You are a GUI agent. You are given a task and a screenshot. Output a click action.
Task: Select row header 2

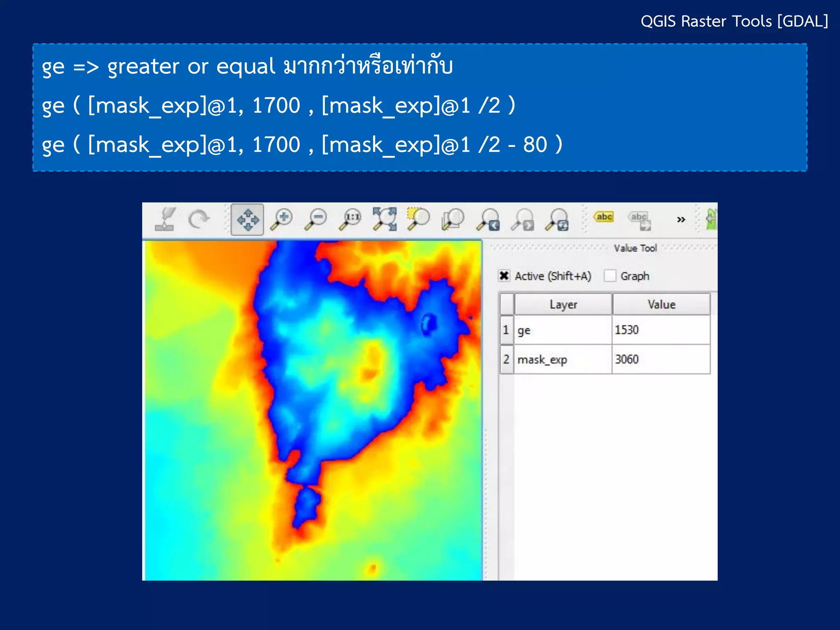(507, 359)
